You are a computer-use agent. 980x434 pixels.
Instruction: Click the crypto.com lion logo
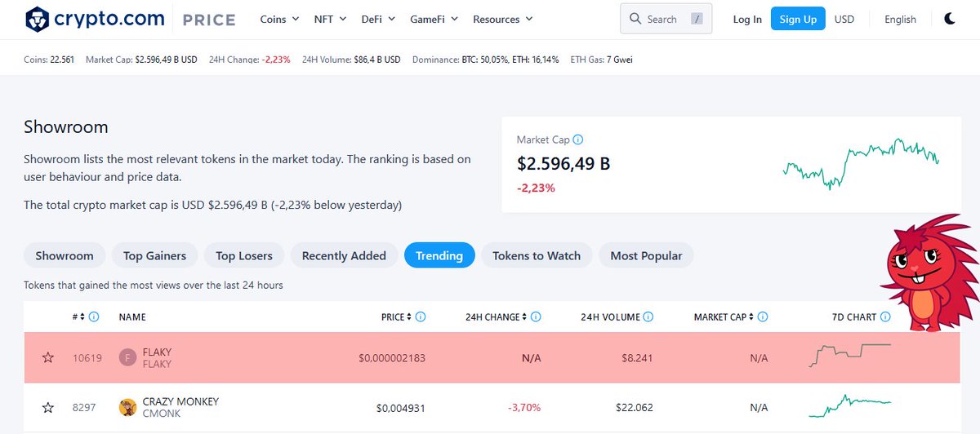click(x=38, y=19)
